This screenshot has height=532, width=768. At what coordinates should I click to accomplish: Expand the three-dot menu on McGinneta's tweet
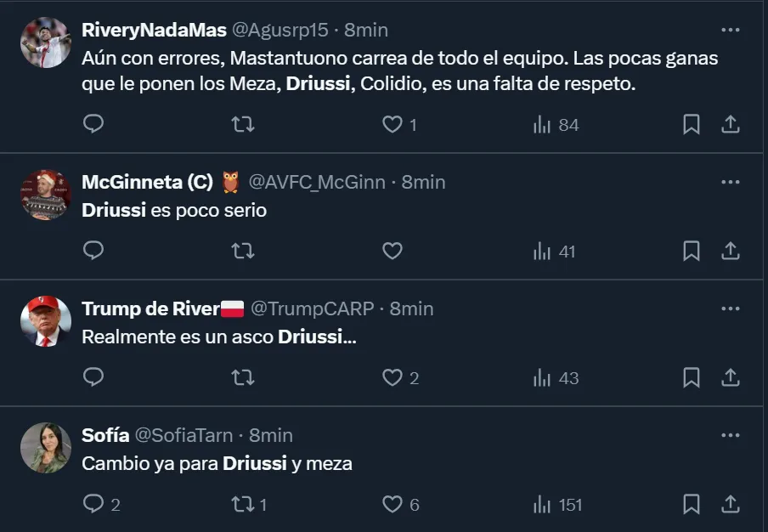pyautogui.click(x=730, y=182)
